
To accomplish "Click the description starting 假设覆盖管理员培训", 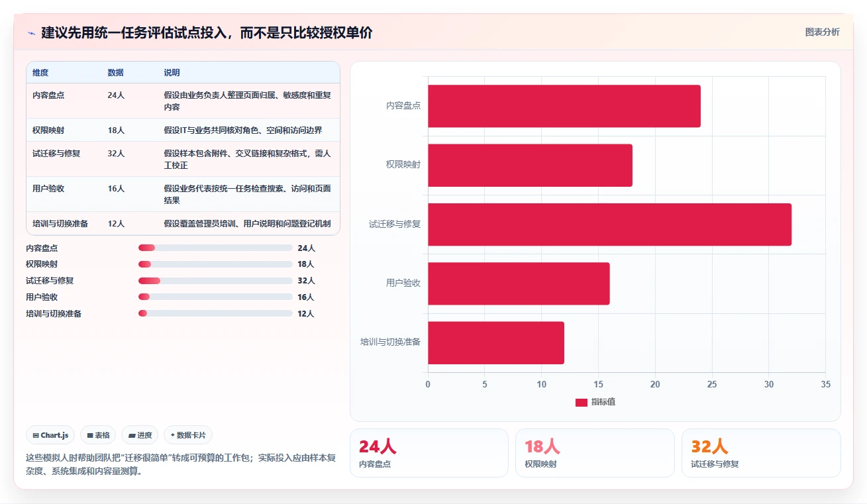I will click(x=247, y=224).
